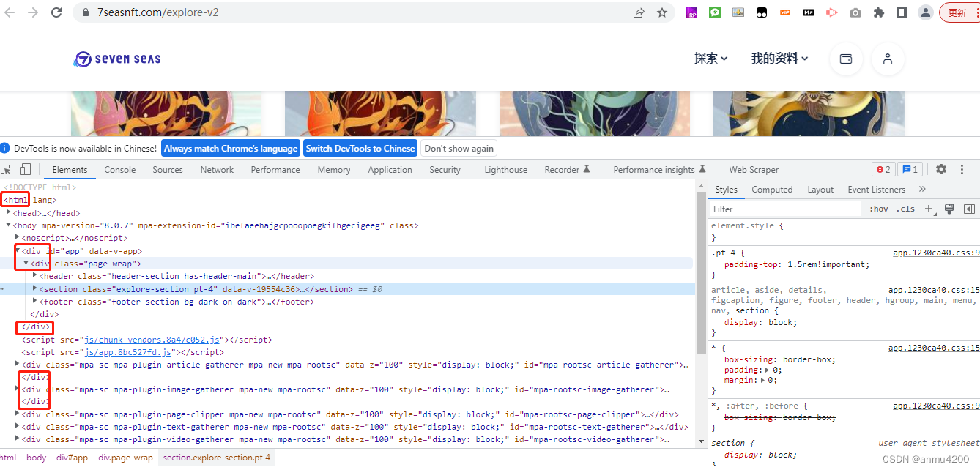Expand the 探索 navigation dropdown

click(710, 59)
